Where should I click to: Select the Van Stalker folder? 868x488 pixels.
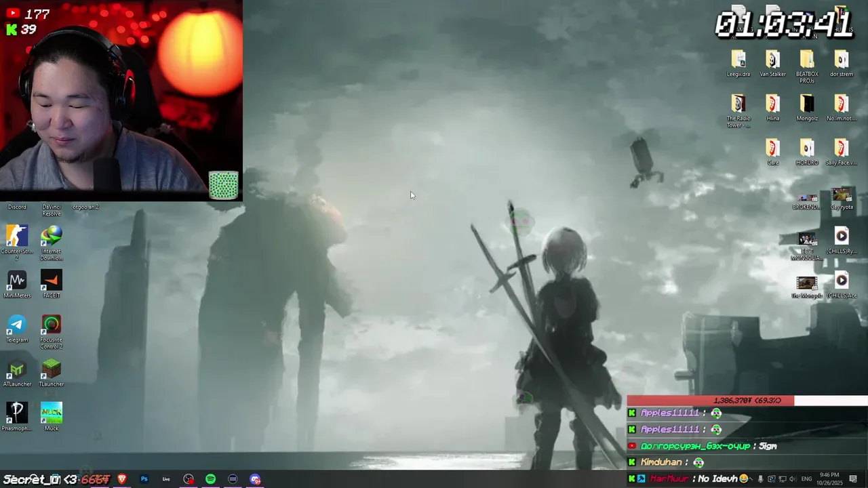tap(772, 64)
